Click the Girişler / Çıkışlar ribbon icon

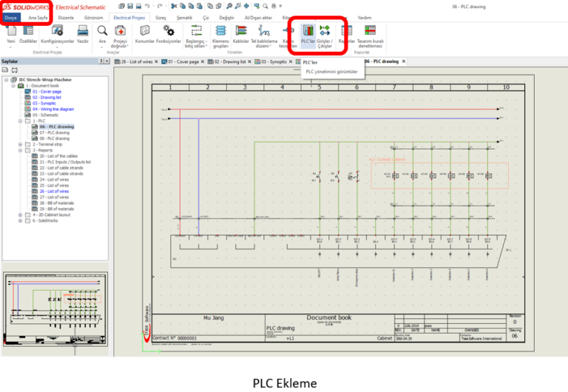(325, 33)
